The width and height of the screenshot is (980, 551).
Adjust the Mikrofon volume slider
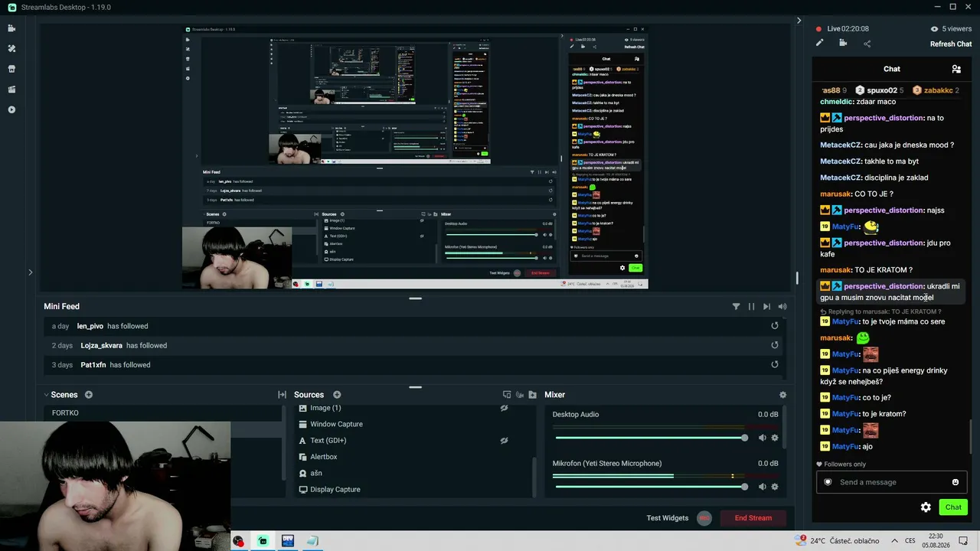pos(651,487)
